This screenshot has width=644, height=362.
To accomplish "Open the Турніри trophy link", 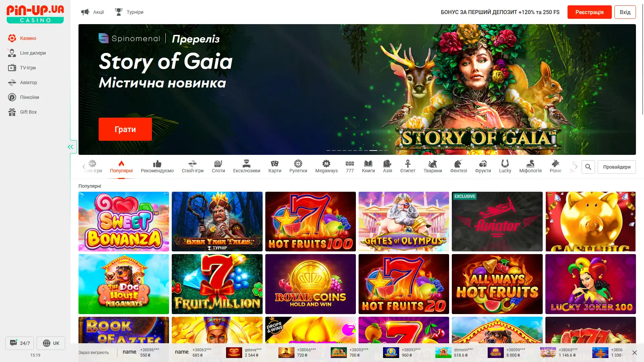I will (129, 12).
